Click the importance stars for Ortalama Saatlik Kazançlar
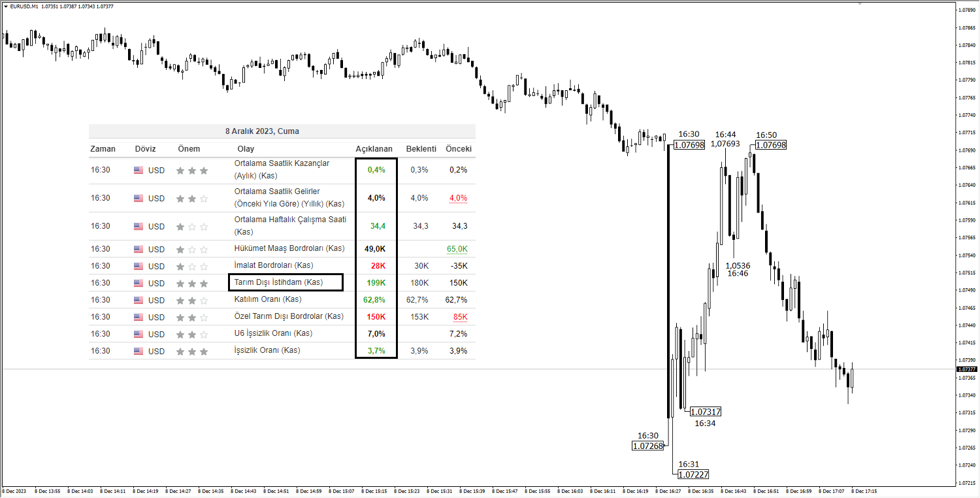Viewport: 980px width, 498px height. click(x=192, y=171)
